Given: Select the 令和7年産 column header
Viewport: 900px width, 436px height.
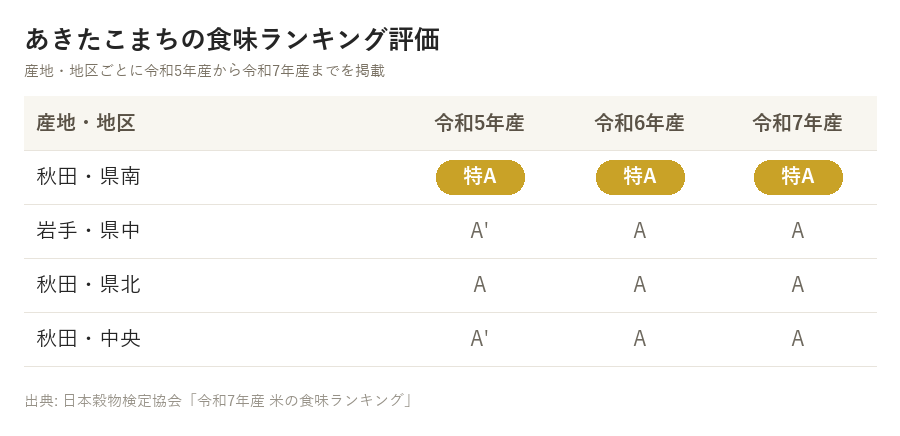Looking at the screenshot, I should pyautogui.click(x=797, y=123).
